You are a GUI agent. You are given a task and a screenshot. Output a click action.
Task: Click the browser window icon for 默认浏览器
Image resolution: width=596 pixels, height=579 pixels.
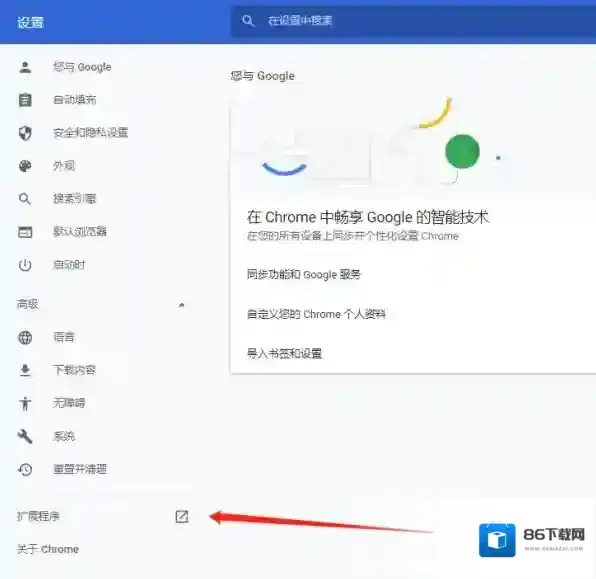tap(25, 232)
